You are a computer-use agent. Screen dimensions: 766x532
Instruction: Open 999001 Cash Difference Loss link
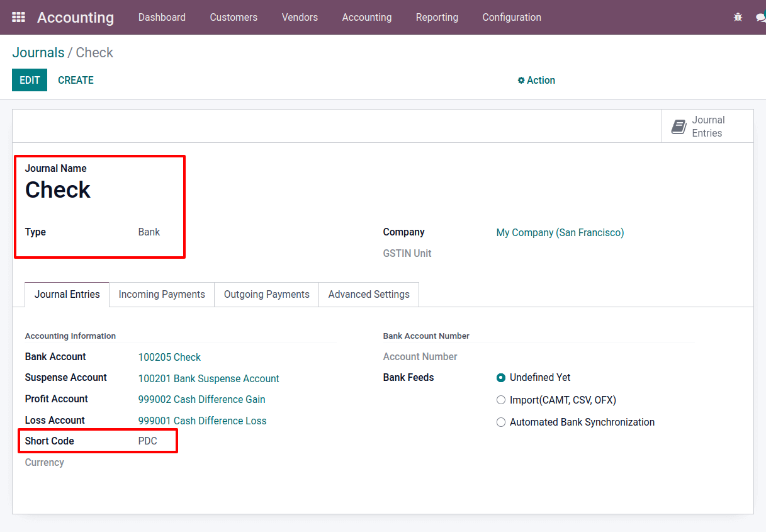(202, 421)
